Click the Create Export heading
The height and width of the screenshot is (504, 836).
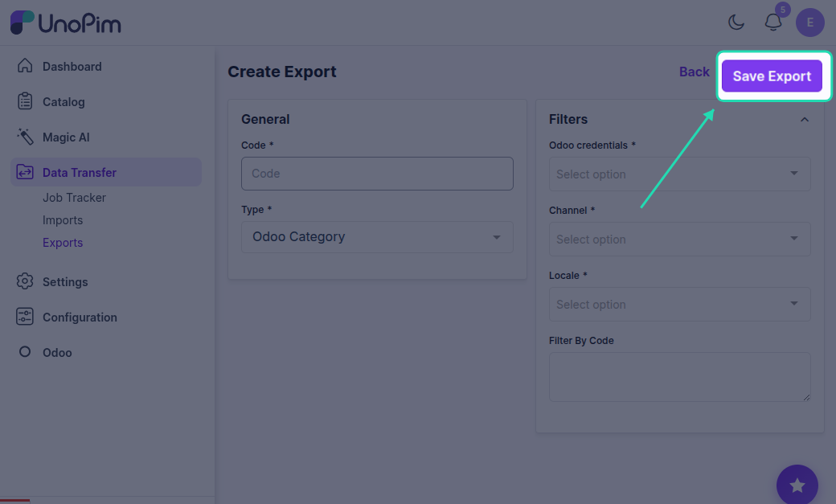pyautogui.click(x=282, y=72)
